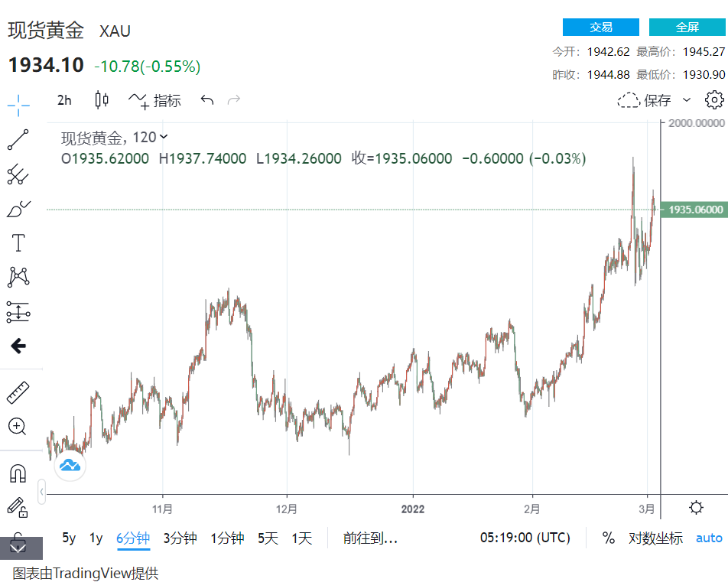Choose the pitchfork drawing tool

point(18,175)
